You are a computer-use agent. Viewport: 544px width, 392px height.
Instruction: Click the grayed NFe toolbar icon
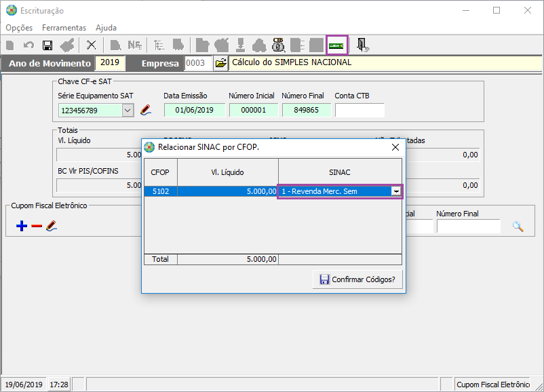click(134, 45)
